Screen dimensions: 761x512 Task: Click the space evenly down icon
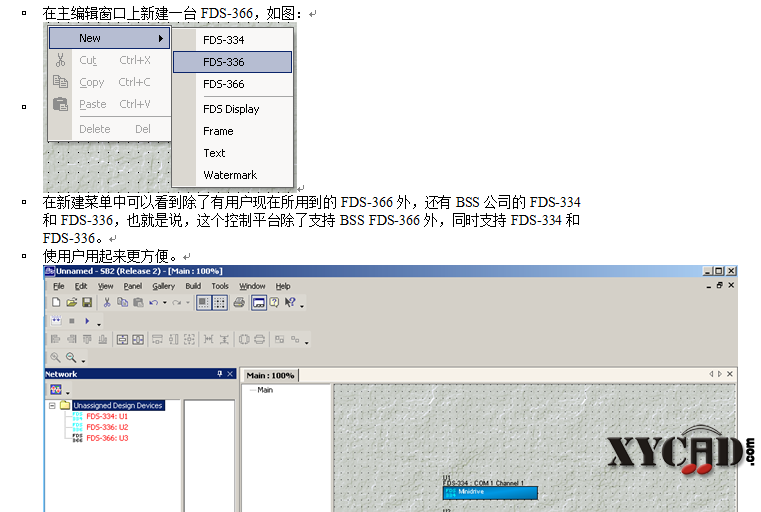(224, 339)
